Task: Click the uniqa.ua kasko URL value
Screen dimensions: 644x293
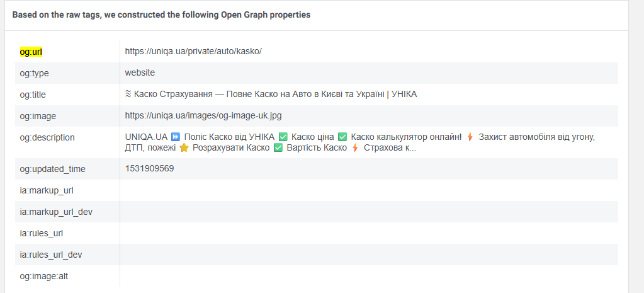Action: pos(193,51)
